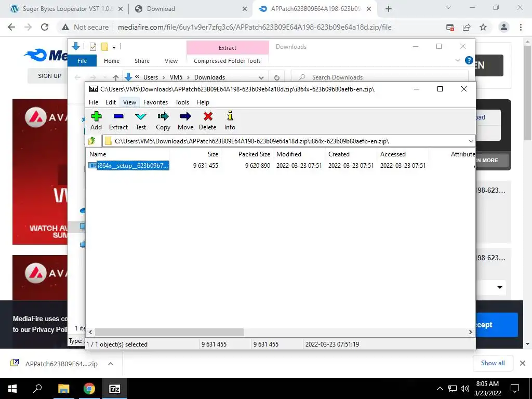The width and height of the screenshot is (532, 399).
Task: Switch to the Download browser tab
Action: [x=191, y=9]
